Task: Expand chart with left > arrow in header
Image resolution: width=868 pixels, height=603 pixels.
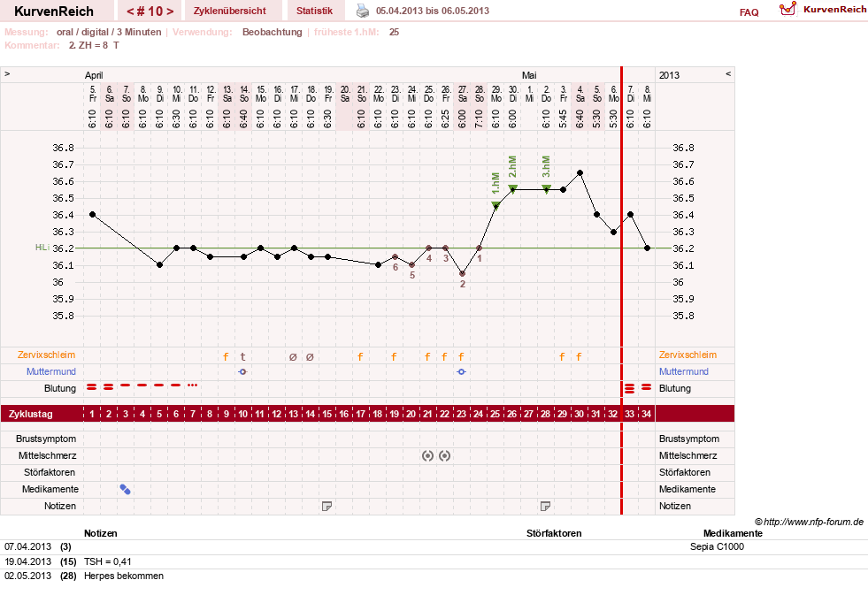Action: tap(7, 73)
